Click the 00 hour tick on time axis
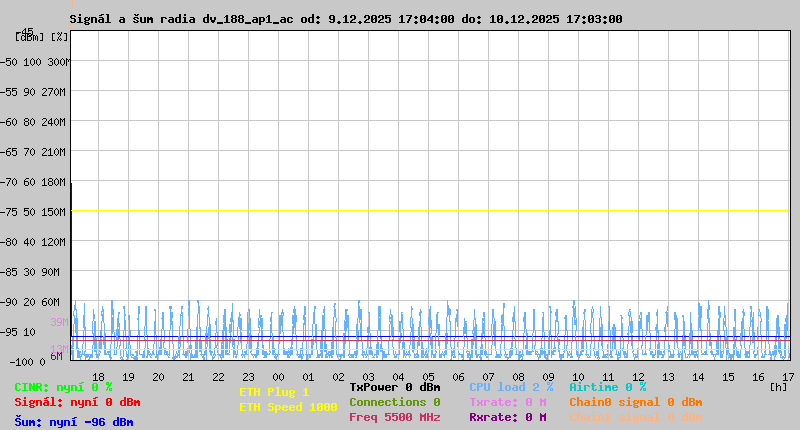The width and height of the screenshot is (800, 430). tap(278, 377)
